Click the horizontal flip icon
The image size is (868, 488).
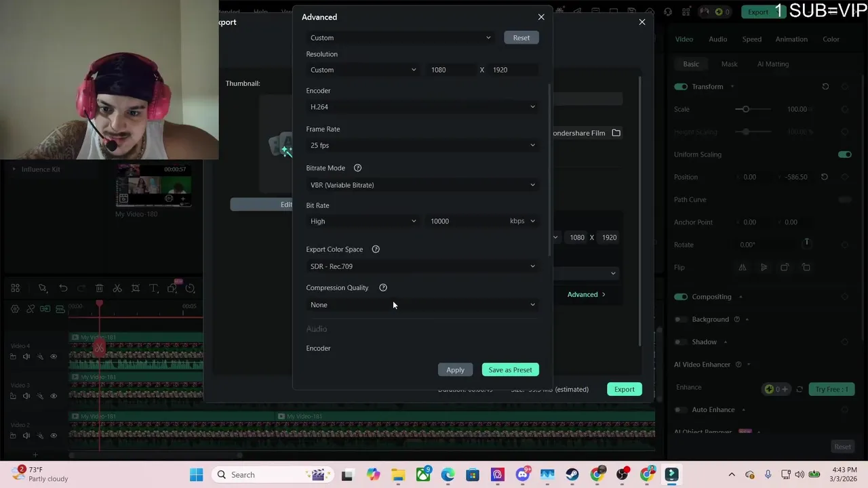tap(742, 267)
